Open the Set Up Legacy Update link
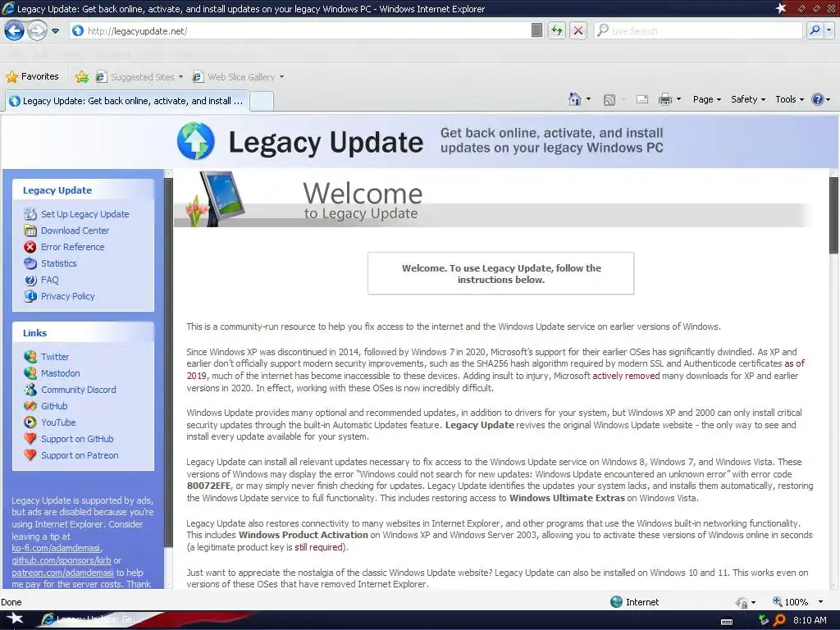This screenshot has width=840, height=630. pos(85,214)
